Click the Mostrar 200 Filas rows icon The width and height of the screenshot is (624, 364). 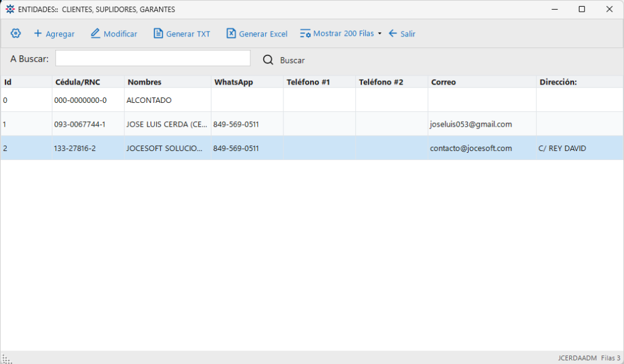(x=305, y=33)
